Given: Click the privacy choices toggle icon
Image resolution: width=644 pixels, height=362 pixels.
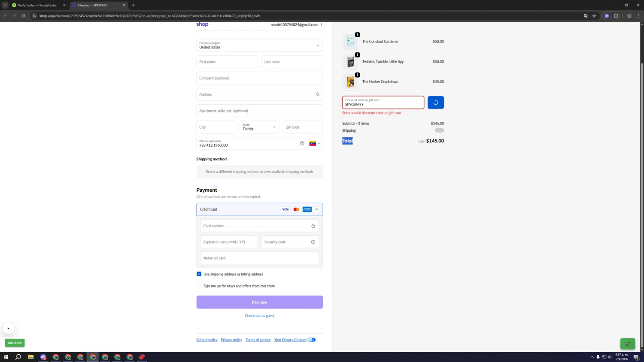Looking at the screenshot, I should pos(312,340).
